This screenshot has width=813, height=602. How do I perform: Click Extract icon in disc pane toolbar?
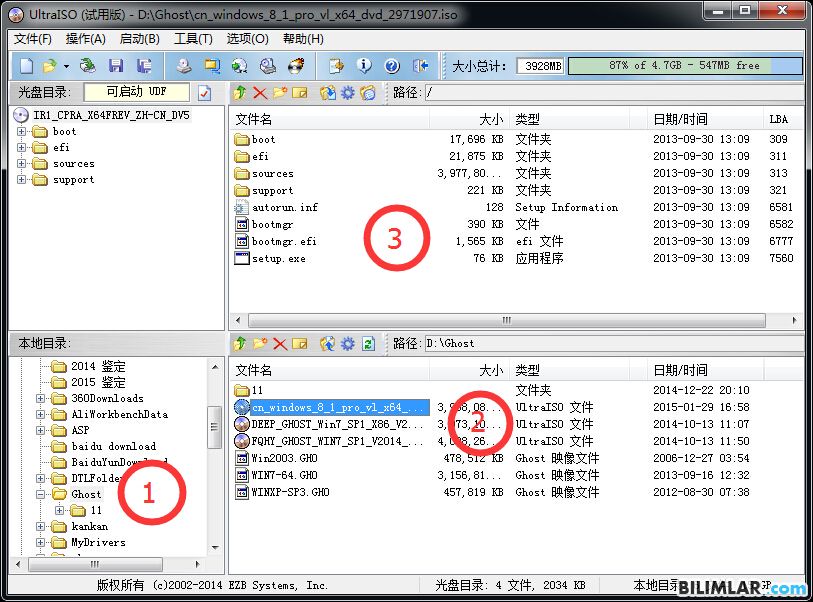pyautogui.click(x=328, y=93)
